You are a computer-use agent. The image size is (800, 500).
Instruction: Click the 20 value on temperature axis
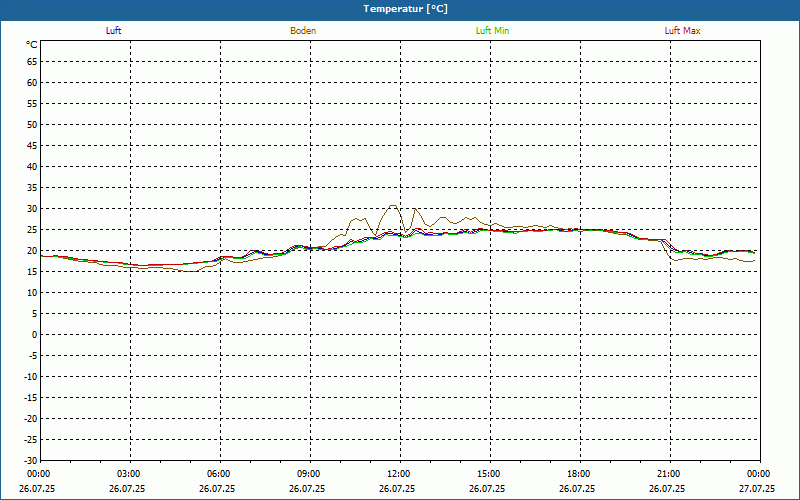(x=32, y=251)
